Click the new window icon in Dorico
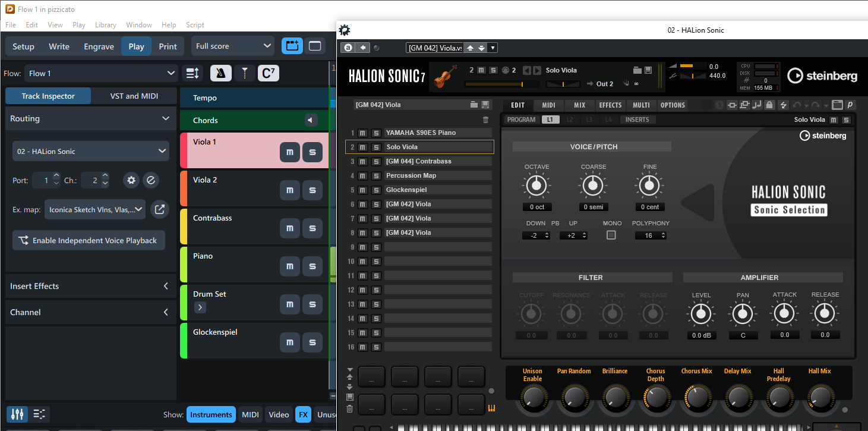Image resolution: width=868 pixels, height=431 pixels. click(314, 46)
